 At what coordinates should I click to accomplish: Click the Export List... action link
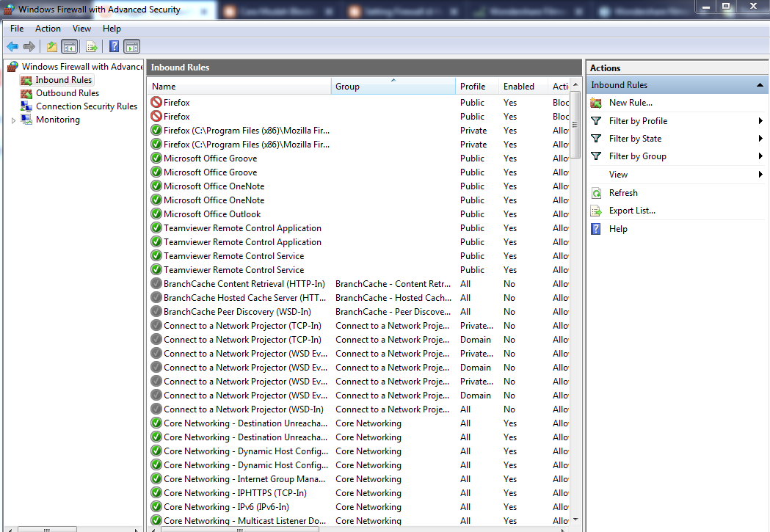coord(632,211)
